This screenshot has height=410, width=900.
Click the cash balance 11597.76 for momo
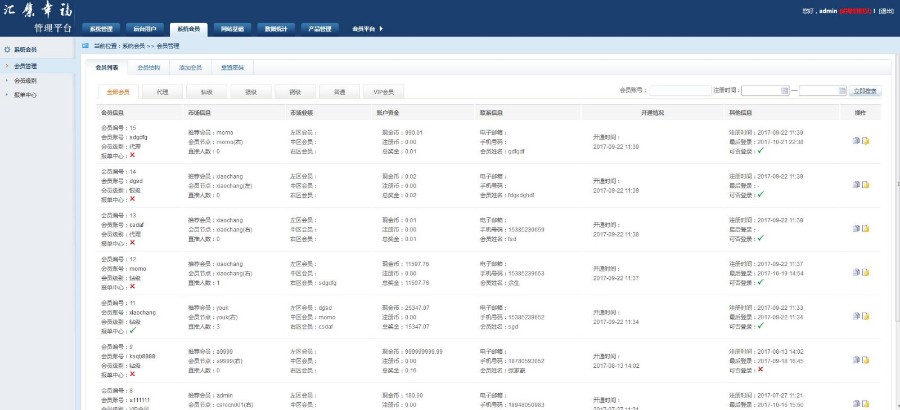[417, 264]
